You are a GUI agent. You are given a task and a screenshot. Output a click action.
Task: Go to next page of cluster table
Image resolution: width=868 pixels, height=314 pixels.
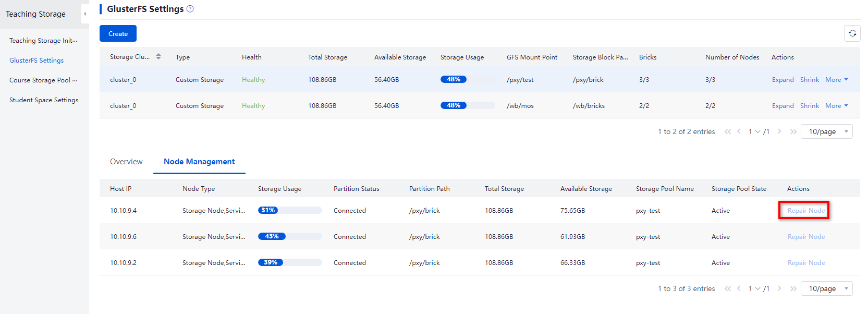(x=779, y=131)
